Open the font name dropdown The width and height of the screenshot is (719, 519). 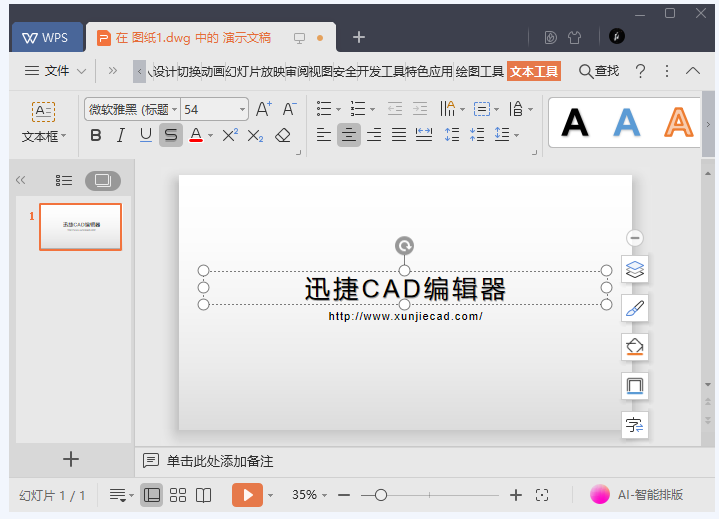tap(175, 109)
